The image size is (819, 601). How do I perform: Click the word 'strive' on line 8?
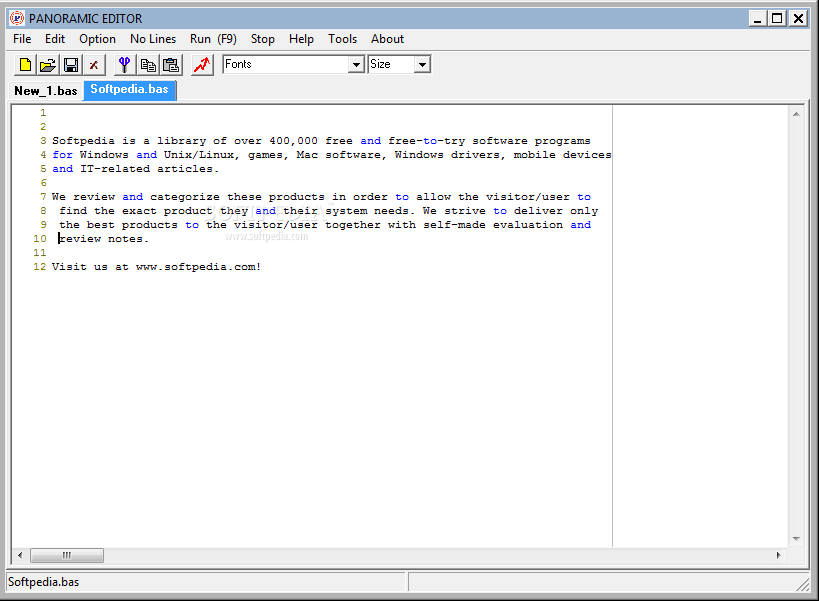click(465, 211)
